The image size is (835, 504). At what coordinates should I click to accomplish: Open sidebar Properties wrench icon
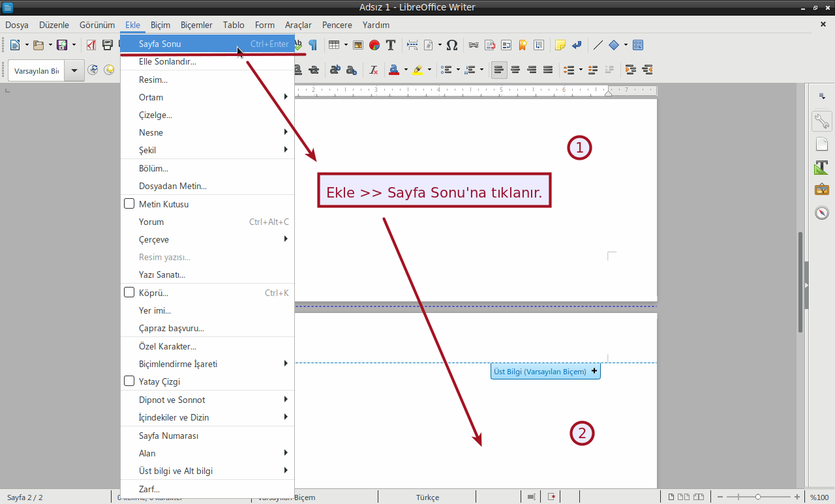point(822,121)
